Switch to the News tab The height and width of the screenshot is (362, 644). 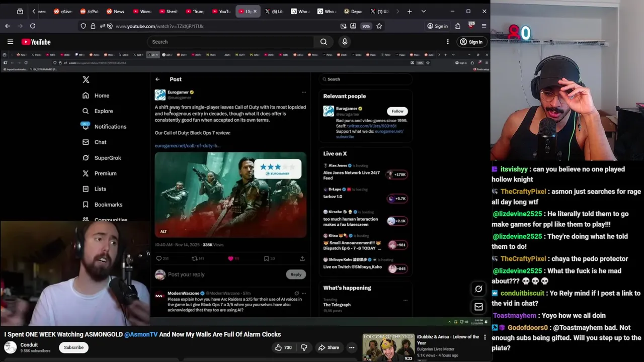point(115,11)
